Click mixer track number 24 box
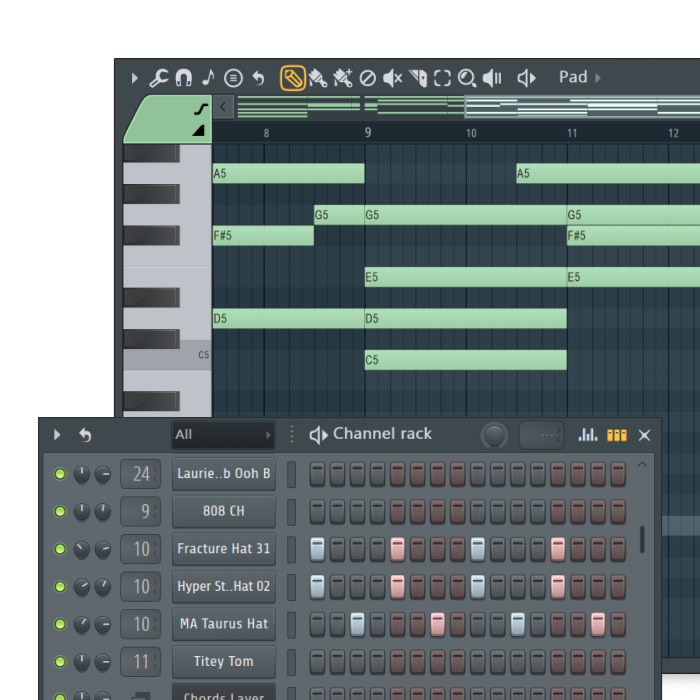The height and width of the screenshot is (700, 700). [x=141, y=474]
